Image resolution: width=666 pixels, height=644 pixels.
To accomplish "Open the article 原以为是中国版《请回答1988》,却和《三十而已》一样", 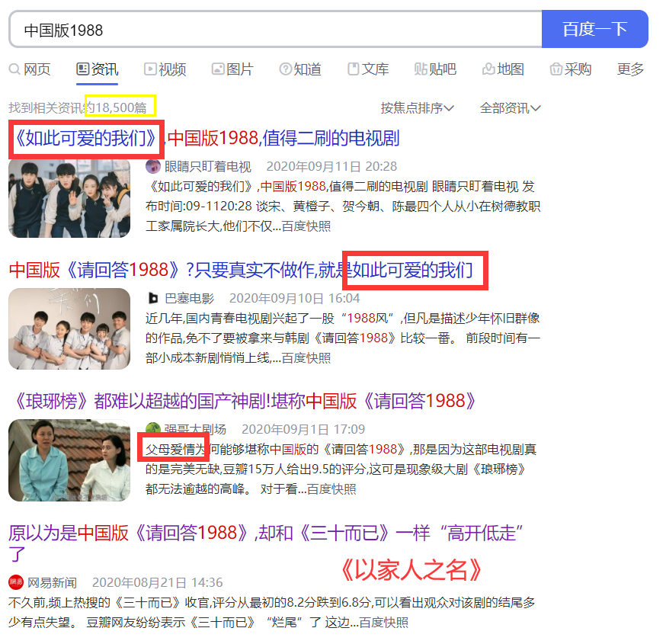I will (265, 543).
